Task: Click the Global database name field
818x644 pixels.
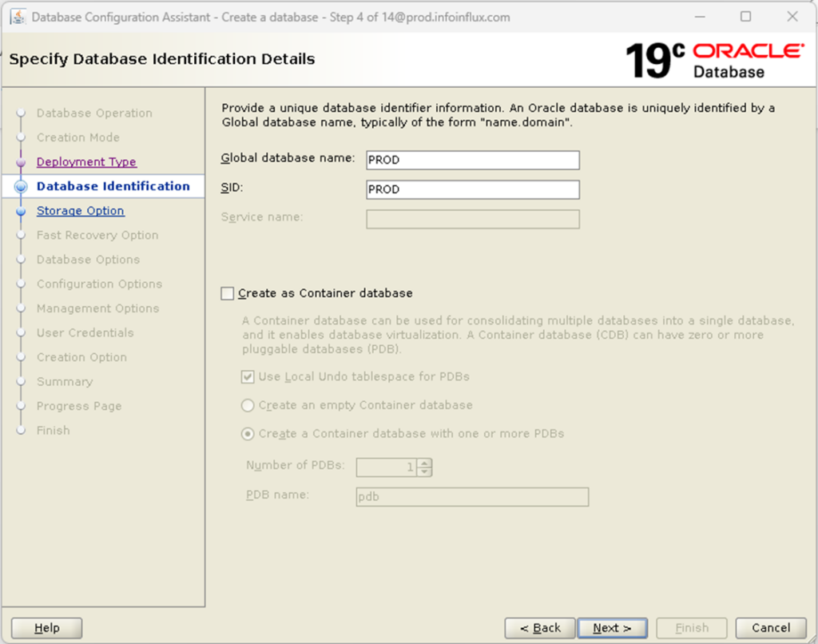Action: point(471,160)
